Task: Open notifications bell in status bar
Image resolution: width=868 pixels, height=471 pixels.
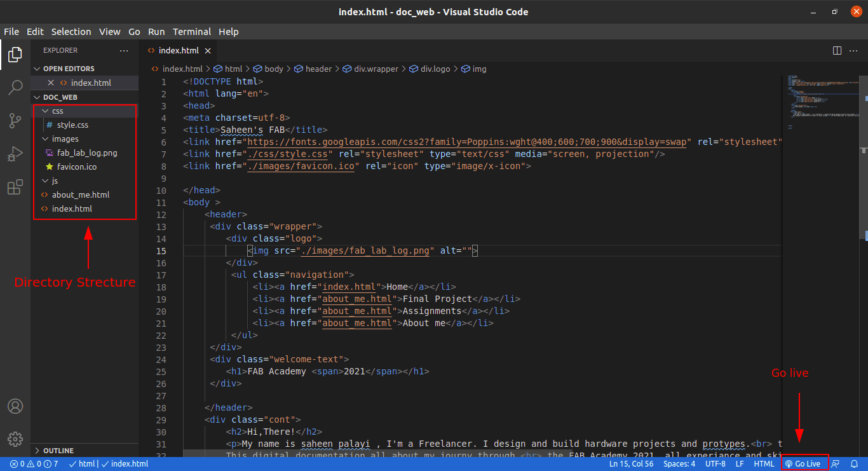Action: pyautogui.click(x=855, y=464)
